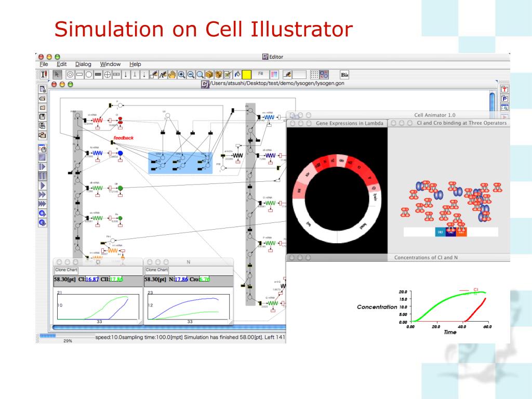Click the open folder icon in sidebar
The image size is (532, 399).
point(43,98)
